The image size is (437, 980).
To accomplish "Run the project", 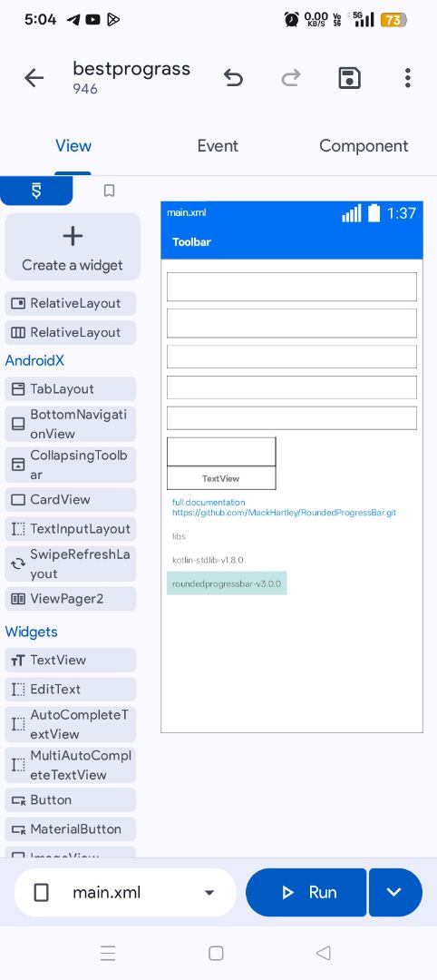I will (306, 893).
